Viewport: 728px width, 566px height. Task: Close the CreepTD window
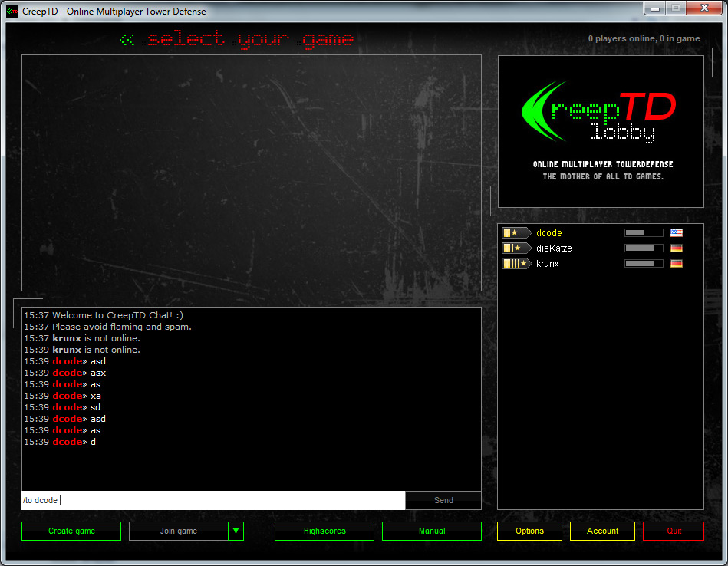coord(704,8)
